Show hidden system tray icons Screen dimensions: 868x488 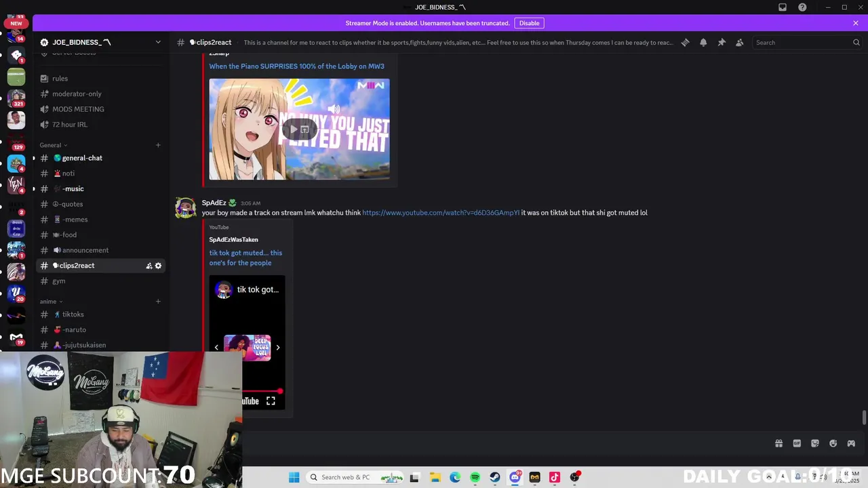[x=769, y=477]
